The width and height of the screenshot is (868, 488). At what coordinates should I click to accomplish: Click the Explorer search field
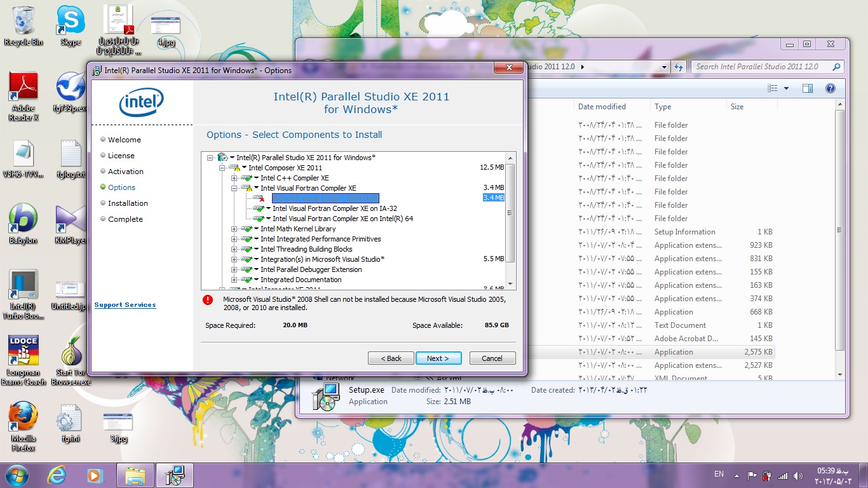761,67
